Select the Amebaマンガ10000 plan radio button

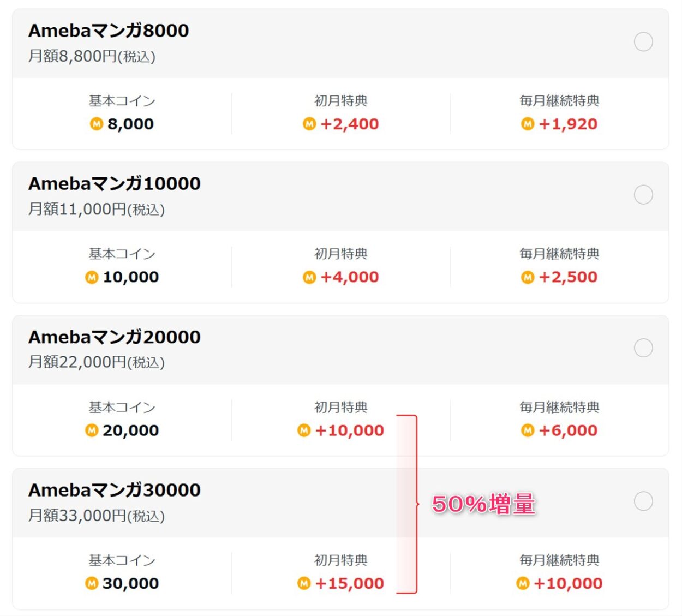tap(643, 195)
